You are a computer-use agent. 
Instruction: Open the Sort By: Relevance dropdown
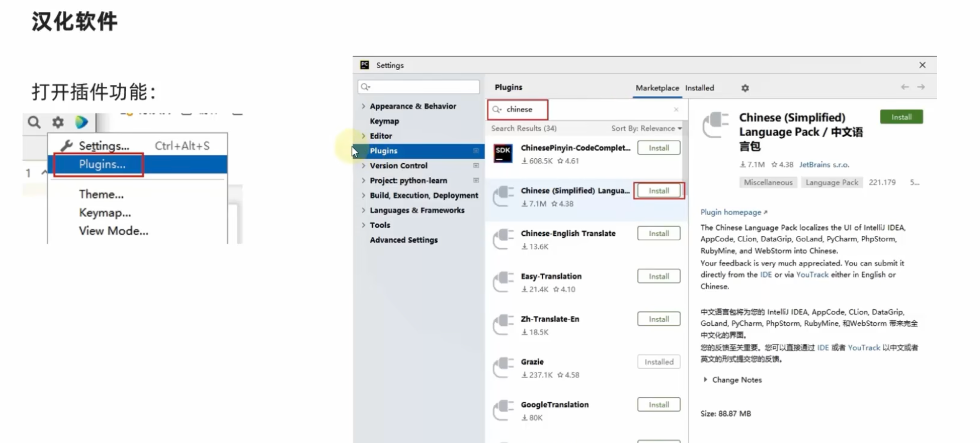tap(646, 128)
